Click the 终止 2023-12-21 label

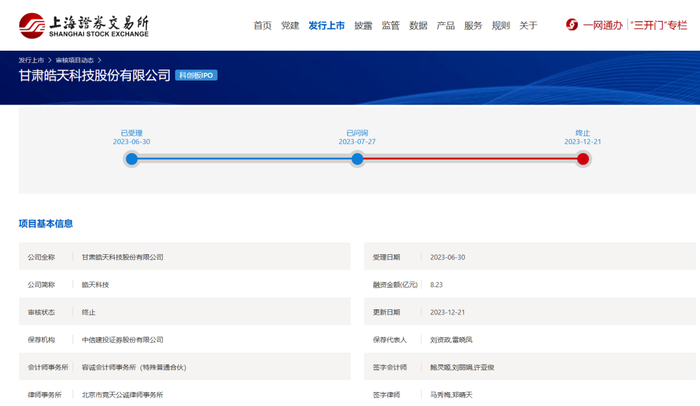point(583,137)
